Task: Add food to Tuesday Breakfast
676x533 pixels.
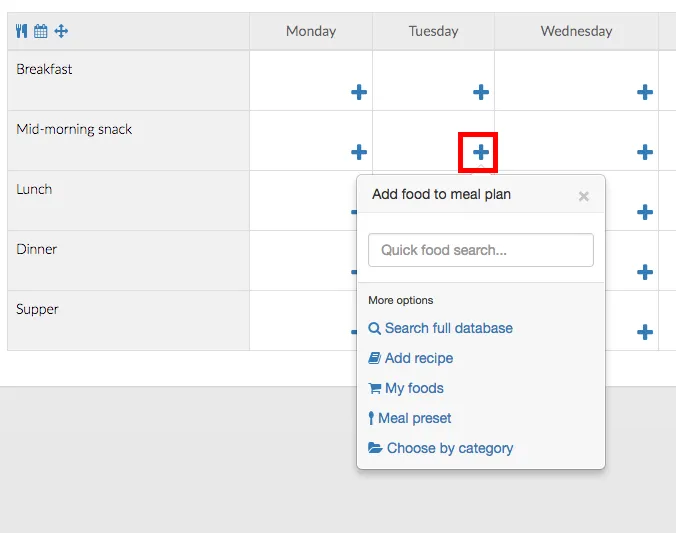Action: (x=481, y=92)
